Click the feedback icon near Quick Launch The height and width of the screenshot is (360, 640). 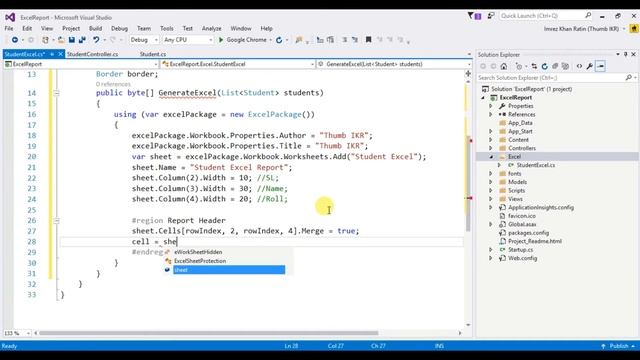(x=491, y=16)
